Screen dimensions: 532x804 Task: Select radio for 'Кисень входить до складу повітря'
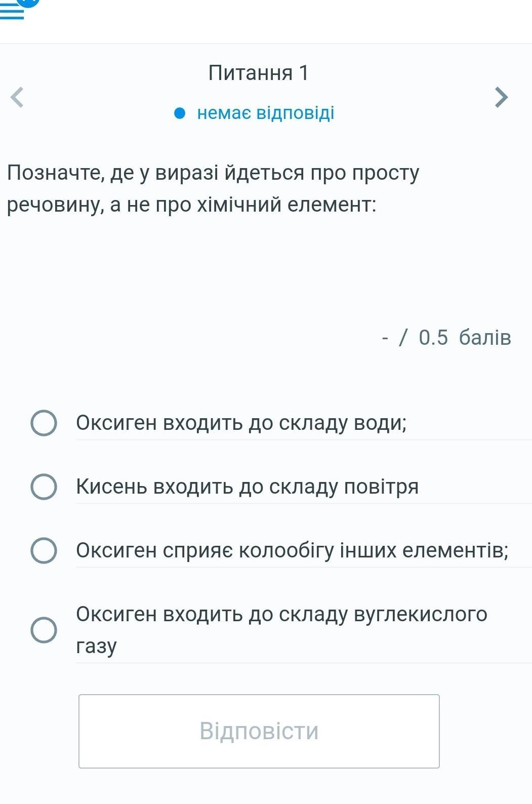(x=44, y=487)
